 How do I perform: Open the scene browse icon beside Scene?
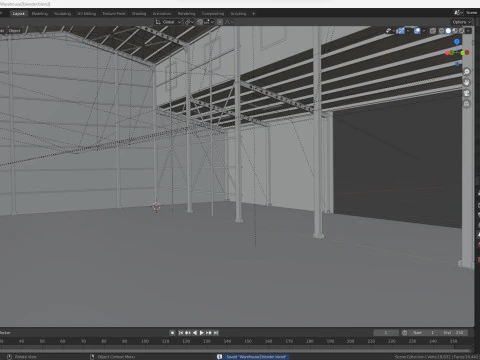pos(458,12)
